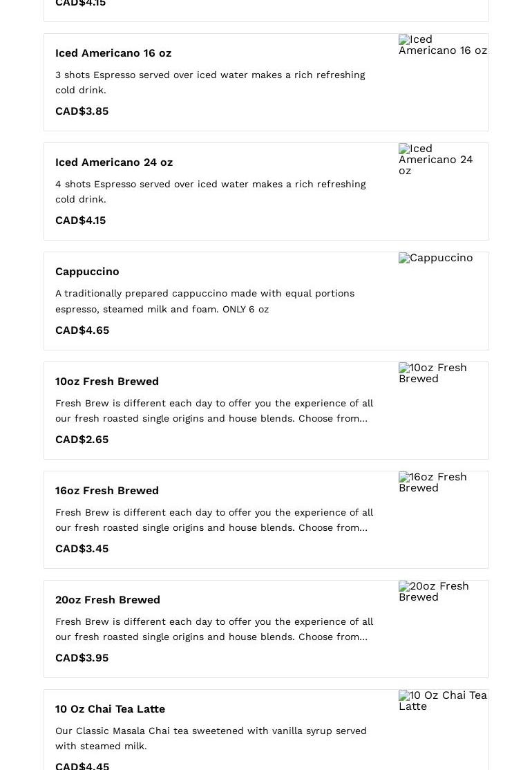Open the 16oz Fresh Brewed image

click(433, 482)
